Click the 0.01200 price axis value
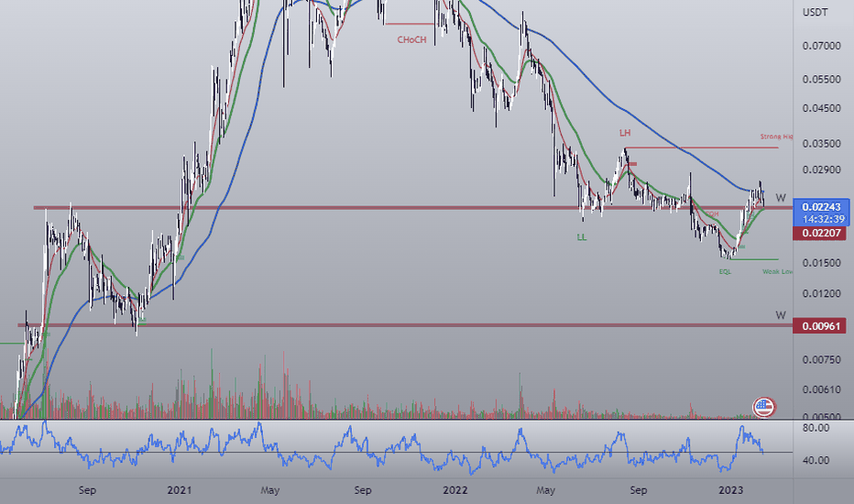The height and width of the screenshot is (504, 854). [x=821, y=293]
